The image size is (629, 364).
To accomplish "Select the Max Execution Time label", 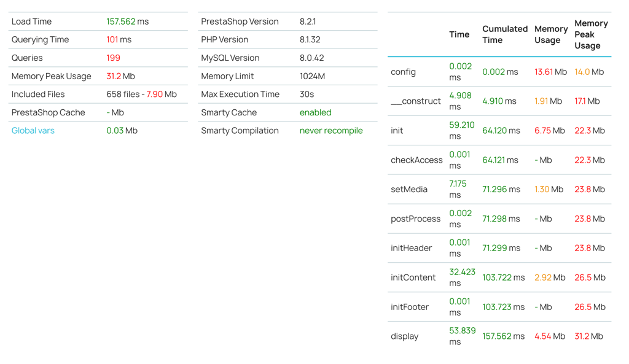I will coord(240,95).
